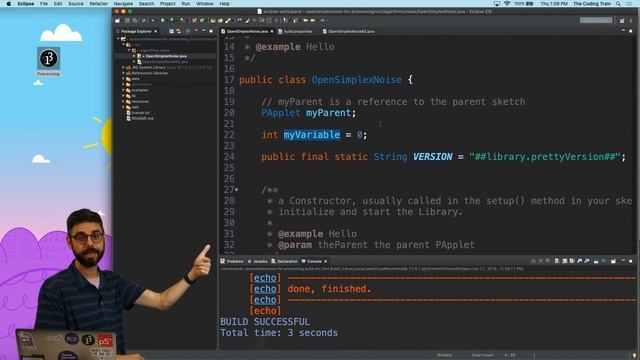Click Link with Editor in Package Explorer
Screen dimensions: 640x360
(x=179, y=31)
